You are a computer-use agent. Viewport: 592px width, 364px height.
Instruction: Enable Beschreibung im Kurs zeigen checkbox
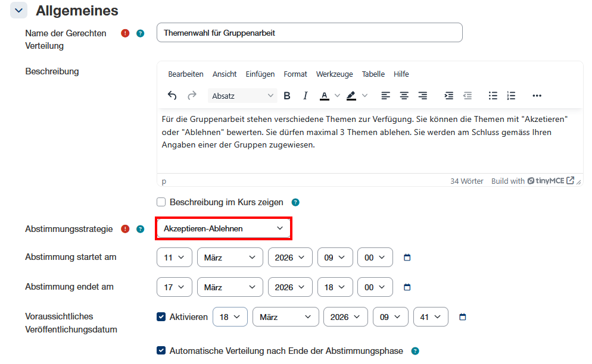coord(161,202)
